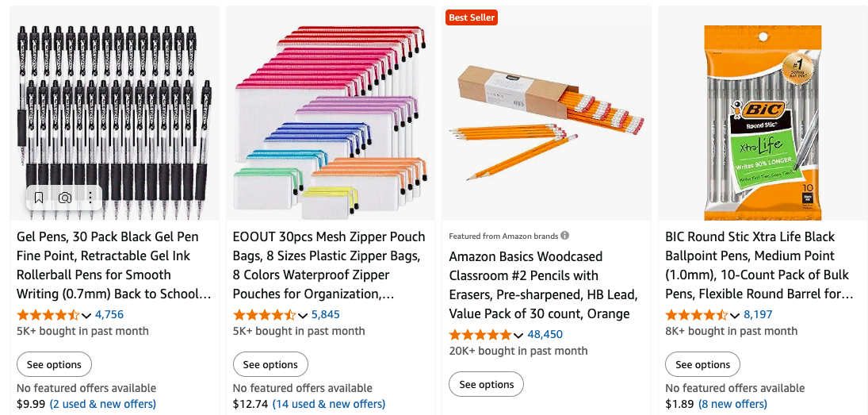Viewport: 868px width, 415px height.
Task: Open the three-dot menu on gel pens image
Action: [x=90, y=198]
